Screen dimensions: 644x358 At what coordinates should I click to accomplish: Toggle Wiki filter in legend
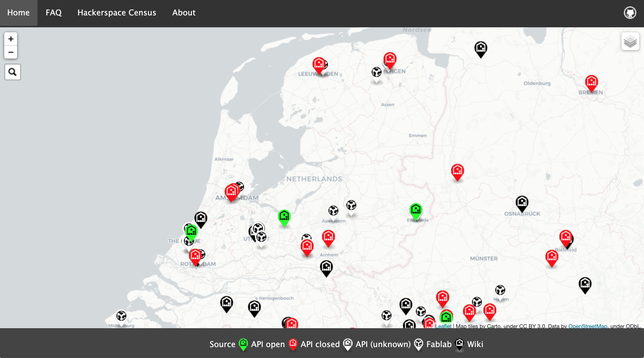pos(475,344)
